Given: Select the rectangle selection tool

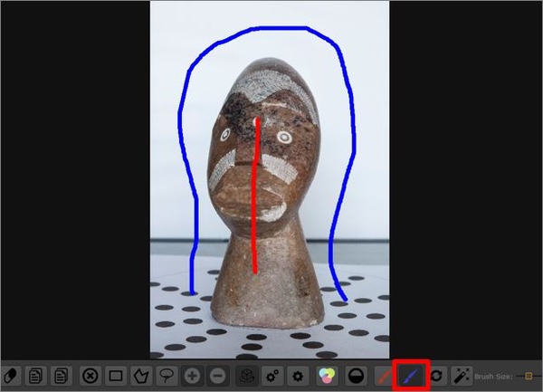Looking at the screenshot, I should (116, 376).
